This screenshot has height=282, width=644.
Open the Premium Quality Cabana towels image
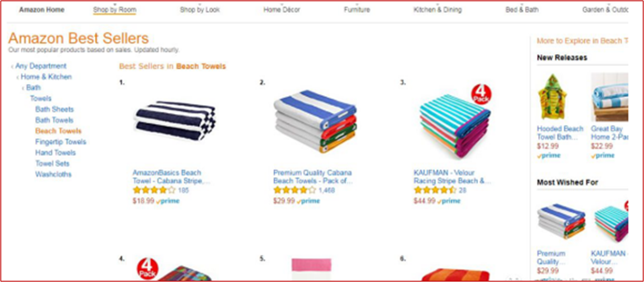click(x=315, y=121)
